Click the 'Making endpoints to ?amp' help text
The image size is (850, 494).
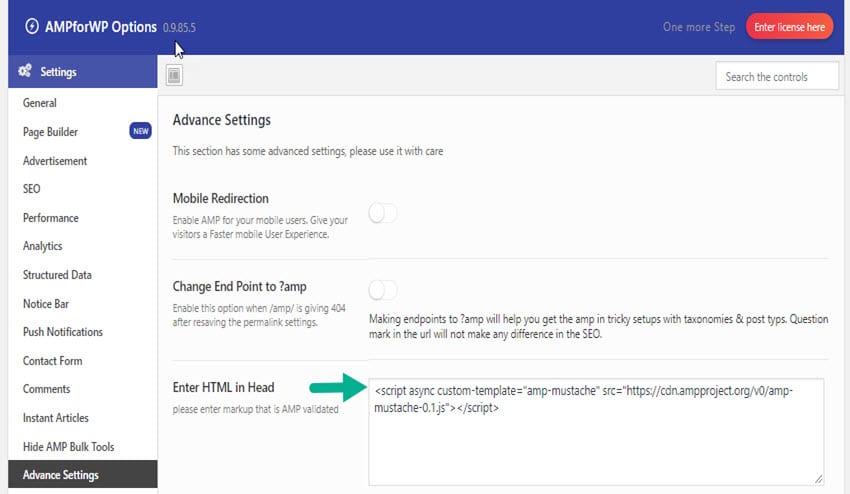pos(598,326)
